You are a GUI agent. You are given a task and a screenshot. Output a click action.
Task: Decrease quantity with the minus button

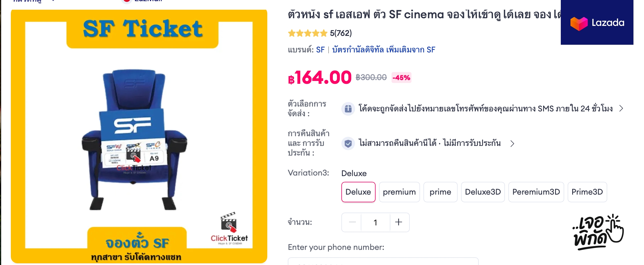click(352, 222)
